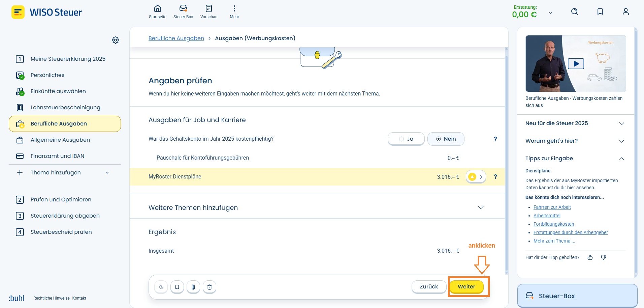
Task: Select Ja for Gehaltskonto kostenpflichtig
Action: 406,139
